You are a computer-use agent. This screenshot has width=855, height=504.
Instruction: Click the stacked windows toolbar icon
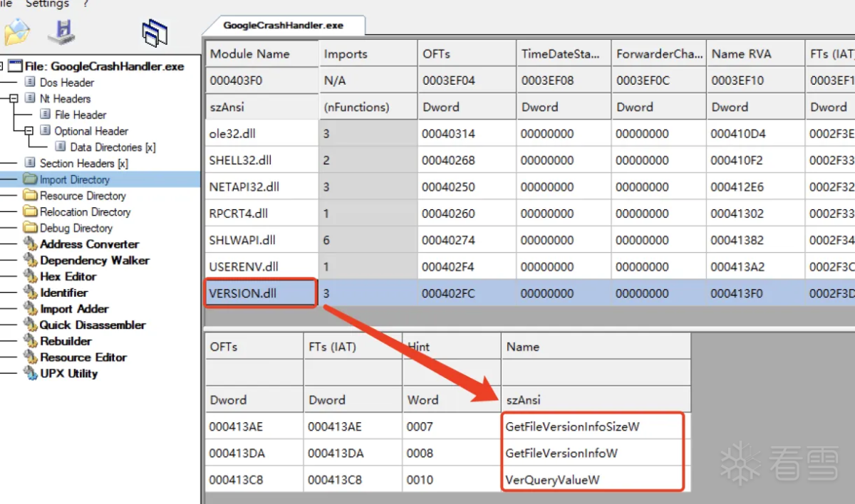pyautogui.click(x=155, y=33)
